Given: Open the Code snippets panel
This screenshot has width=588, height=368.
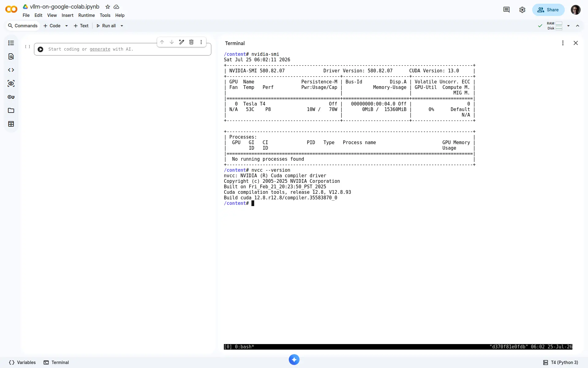Looking at the screenshot, I should click(11, 70).
